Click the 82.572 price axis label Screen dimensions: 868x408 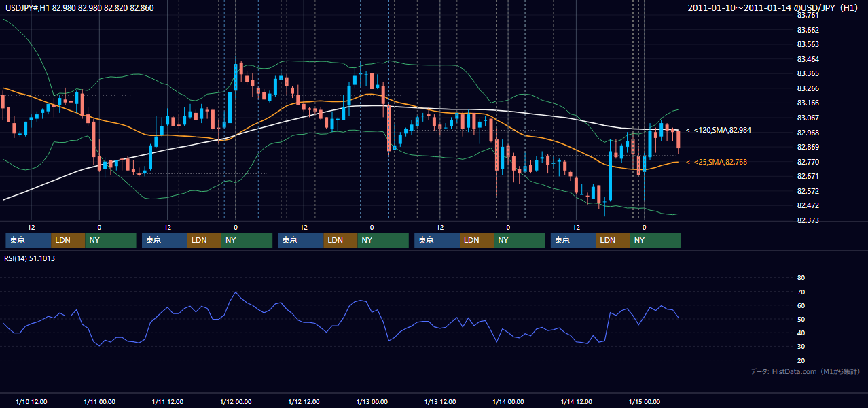click(x=808, y=191)
